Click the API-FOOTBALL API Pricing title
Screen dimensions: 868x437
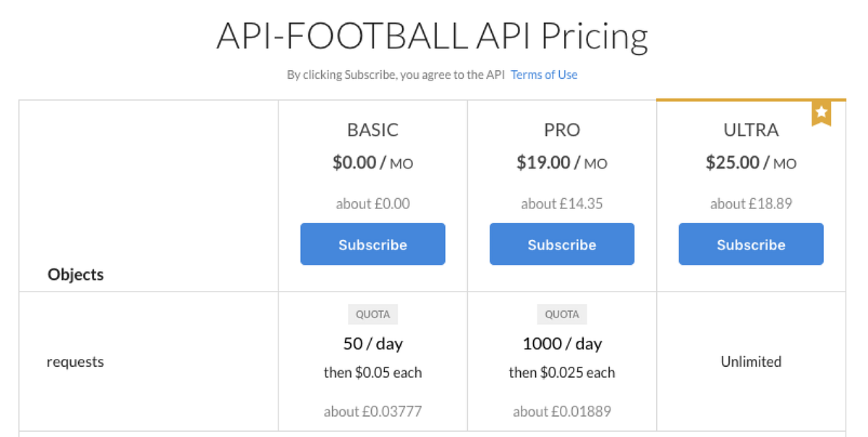tap(432, 36)
